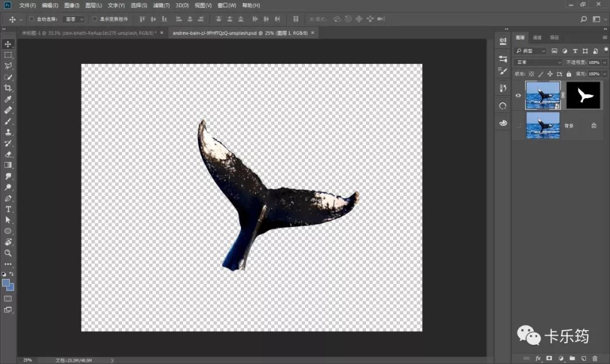Select the Eyedropper tool
Screen dimensions: 610x364
(8, 99)
